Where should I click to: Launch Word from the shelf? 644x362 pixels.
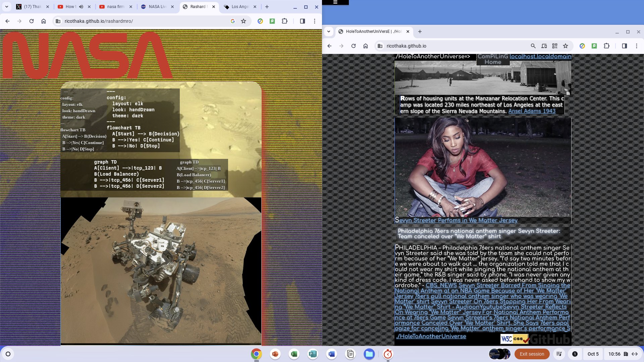pyautogui.click(x=331, y=354)
